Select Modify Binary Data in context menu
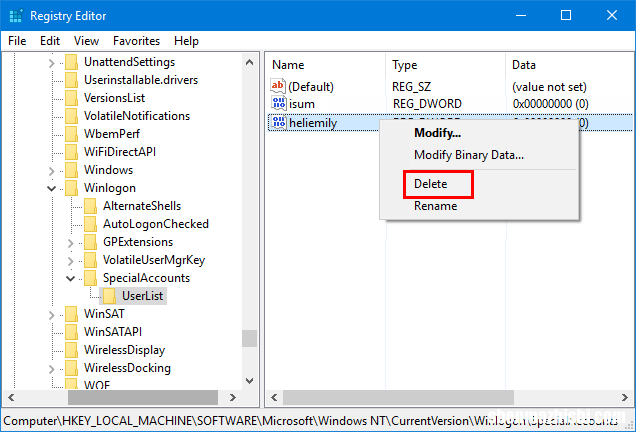 (468, 155)
